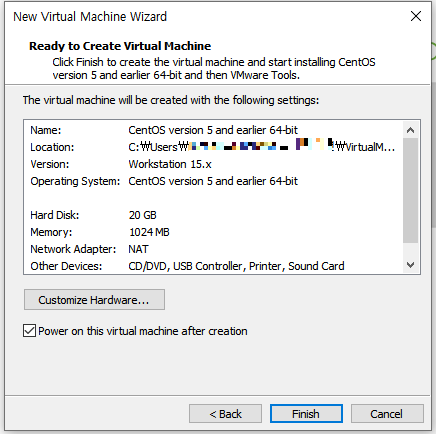
Task: Click the '1024 MB' memory value
Action: point(149,232)
